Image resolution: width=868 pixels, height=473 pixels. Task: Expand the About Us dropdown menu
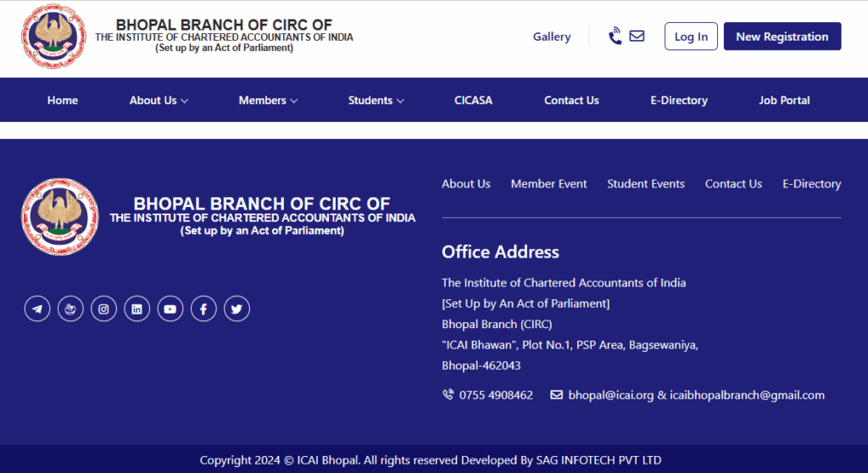click(x=159, y=100)
